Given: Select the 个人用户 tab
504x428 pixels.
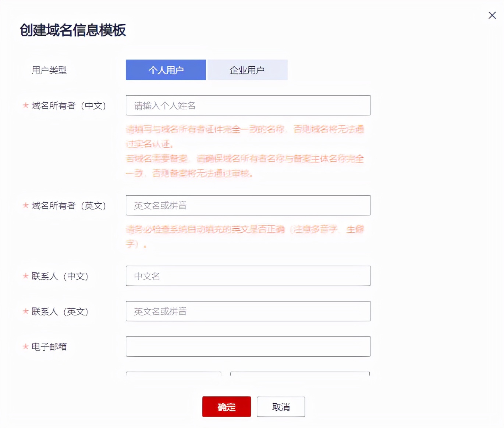Looking at the screenshot, I should coord(166,69).
